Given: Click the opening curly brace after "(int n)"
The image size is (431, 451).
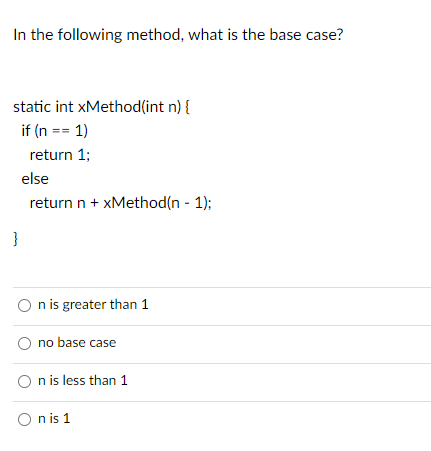Looking at the screenshot, I should point(187,107).
